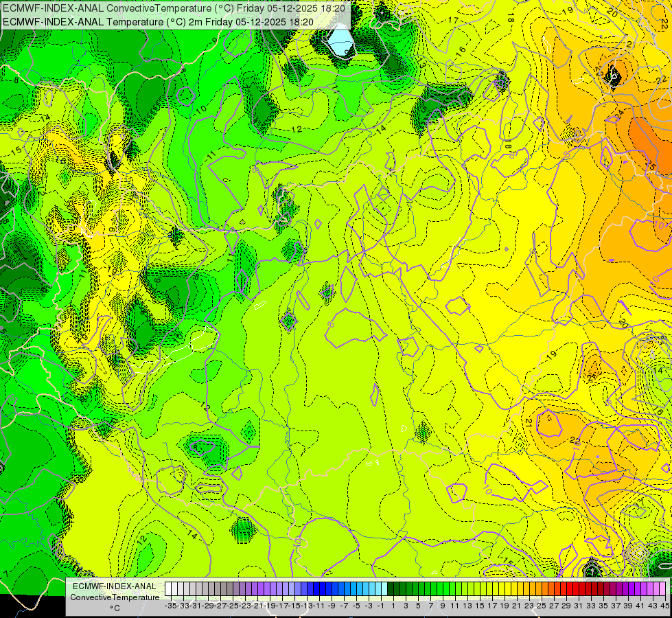Click the 24 contour label on the map
The width and height of the screenshot is (672, 618).
619,115
